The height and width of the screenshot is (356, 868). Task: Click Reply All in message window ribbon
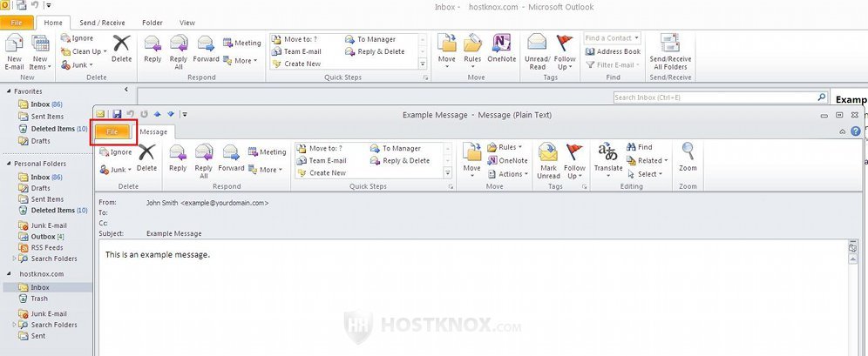click(204, 160)
